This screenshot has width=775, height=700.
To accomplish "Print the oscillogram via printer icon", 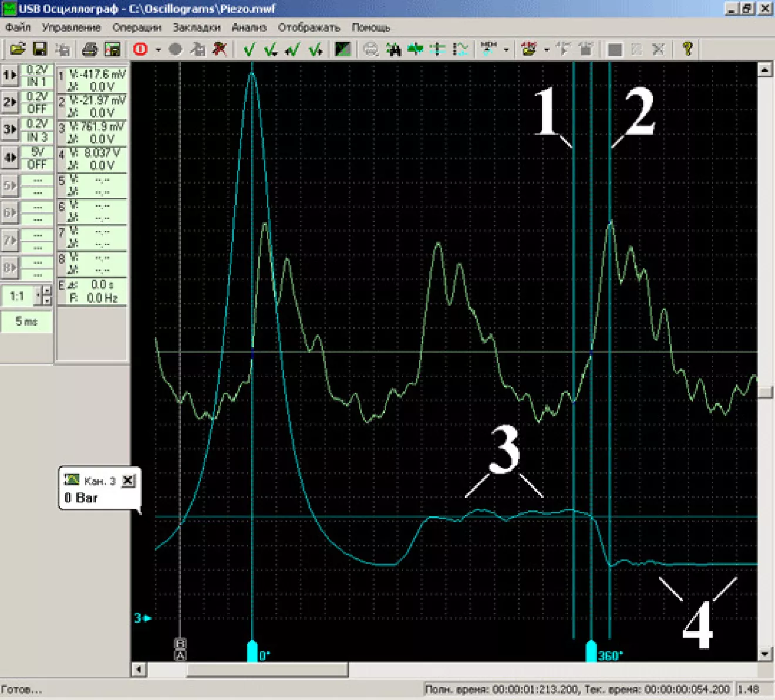I will coord(89,49).
